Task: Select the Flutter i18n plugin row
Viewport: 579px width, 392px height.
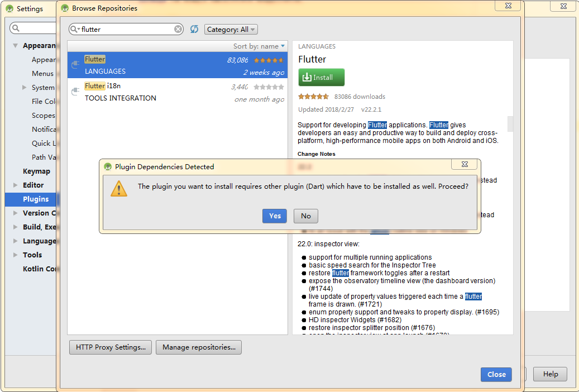Action: tap(177, 92)
